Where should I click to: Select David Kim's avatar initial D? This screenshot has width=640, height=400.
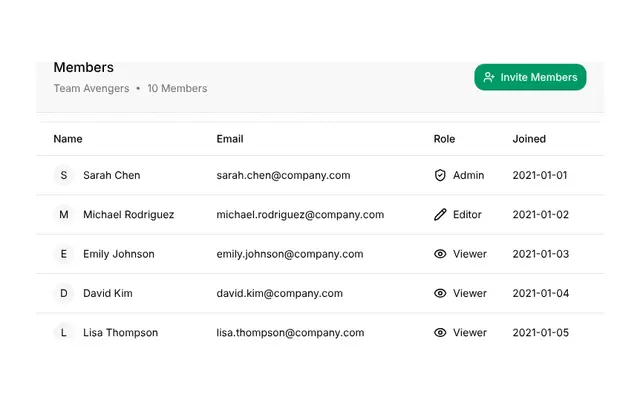(x=64, y=293)
